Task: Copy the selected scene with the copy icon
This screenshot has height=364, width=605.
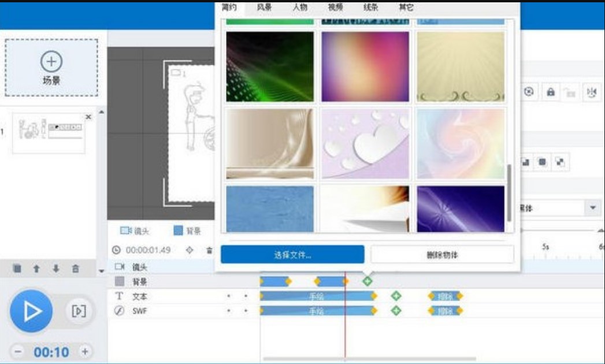Action: pyautogui.click(x=17, y=268)
